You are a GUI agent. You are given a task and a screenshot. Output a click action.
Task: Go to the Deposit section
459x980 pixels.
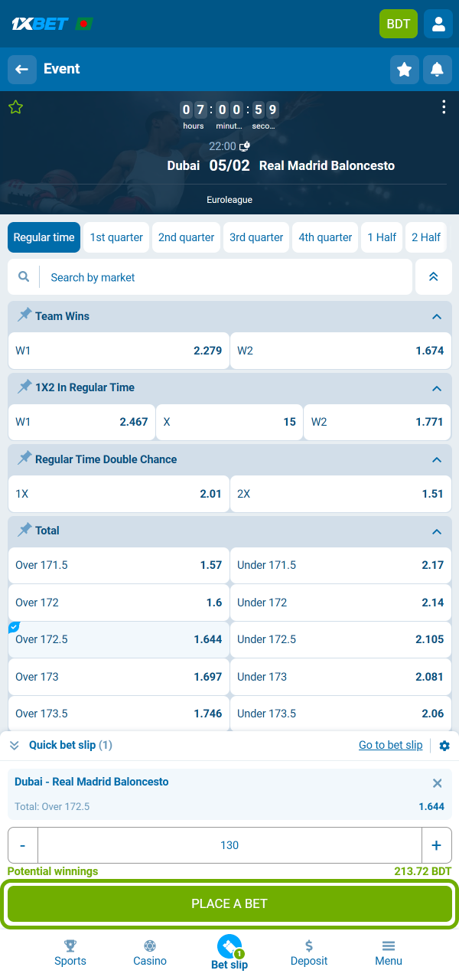coord(309,952)
